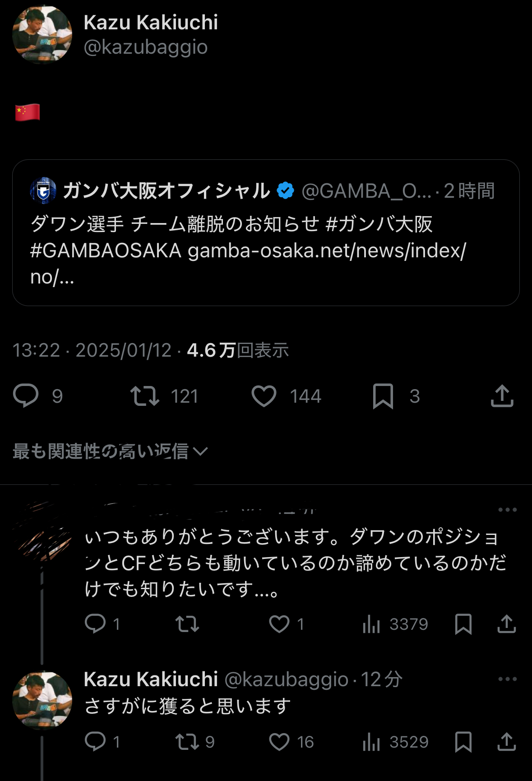Open more options on Kazu Kakiuchi's reply
The height and width of the screenshot is (781, 532).
click(507, 679)
